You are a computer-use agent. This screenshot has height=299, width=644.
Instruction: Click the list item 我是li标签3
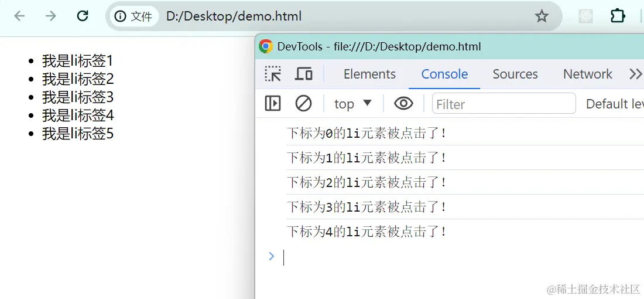(x=78, y=97)
